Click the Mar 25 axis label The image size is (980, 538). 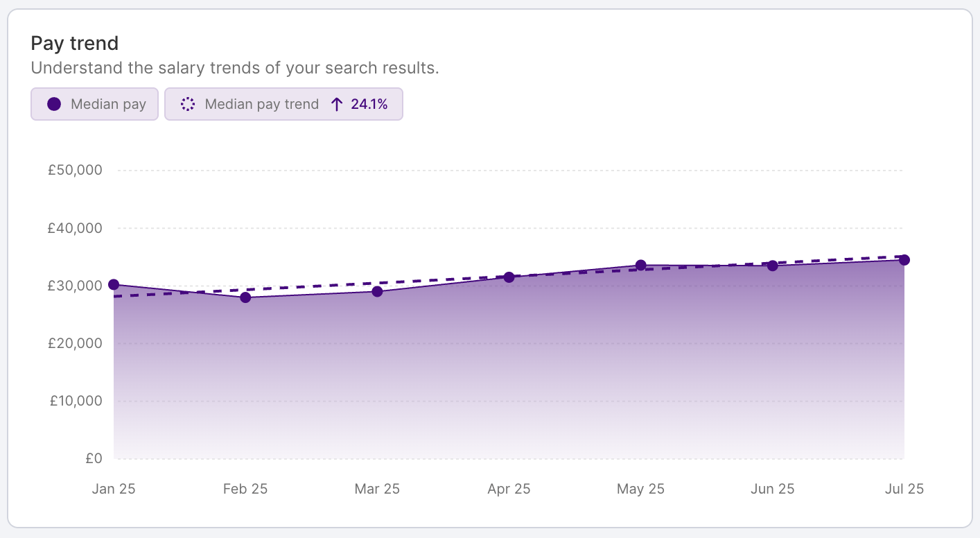coord(377,489)
